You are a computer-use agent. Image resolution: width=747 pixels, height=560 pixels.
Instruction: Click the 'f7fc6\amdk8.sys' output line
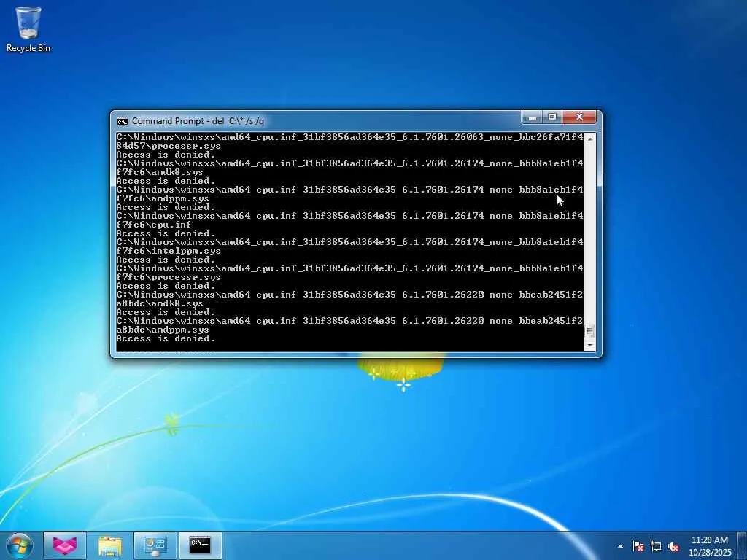(160, 172)
